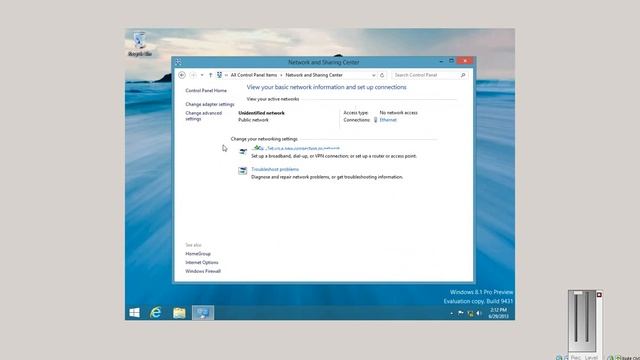Open Change advanced sharing settings

(204, 116)
